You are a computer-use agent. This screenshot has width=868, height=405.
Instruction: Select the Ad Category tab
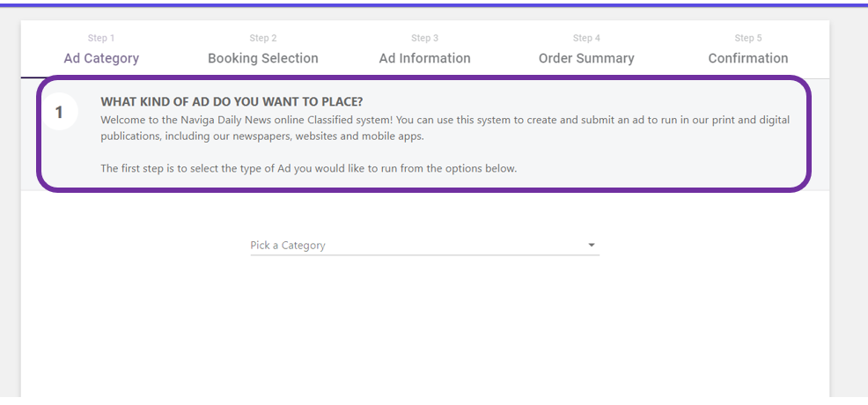point(101,58)
